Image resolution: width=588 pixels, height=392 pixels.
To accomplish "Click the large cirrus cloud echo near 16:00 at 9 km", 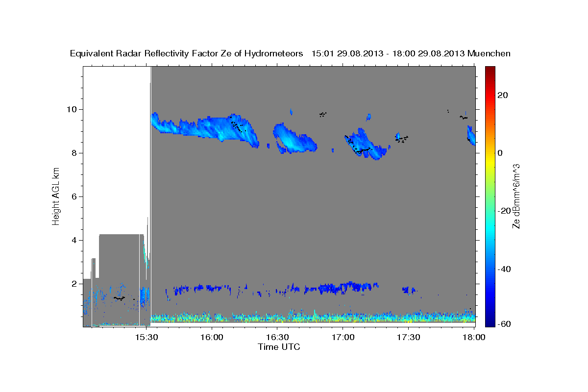I will [206, 128].
